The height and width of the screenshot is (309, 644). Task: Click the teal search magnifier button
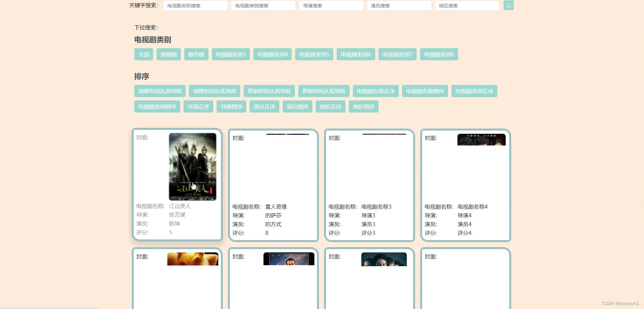click(x=508, y=5)
